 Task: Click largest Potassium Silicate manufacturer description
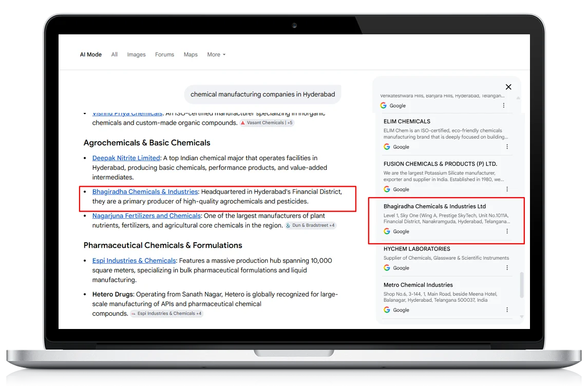pos(444,176)
